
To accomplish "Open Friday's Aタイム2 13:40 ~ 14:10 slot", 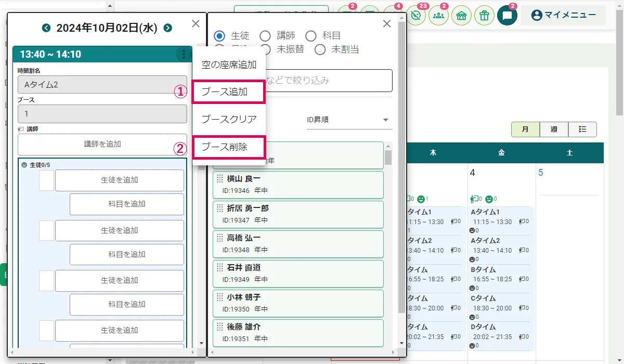I will pyautogui.click(x=501, y=250).
